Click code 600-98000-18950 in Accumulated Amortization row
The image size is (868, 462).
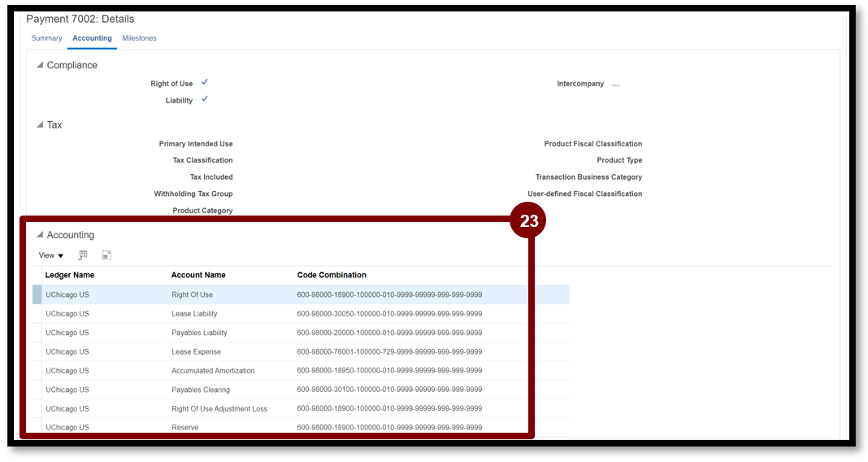point(389,371)
